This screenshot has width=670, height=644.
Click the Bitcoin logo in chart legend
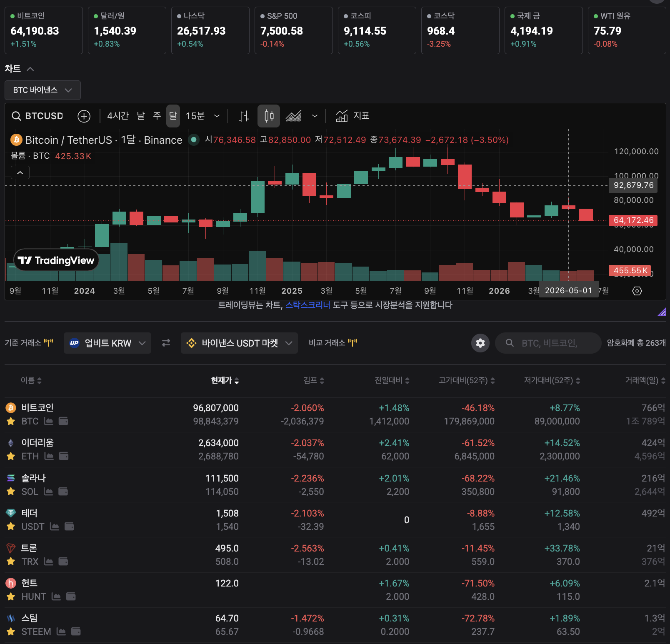tap(16, 140)
